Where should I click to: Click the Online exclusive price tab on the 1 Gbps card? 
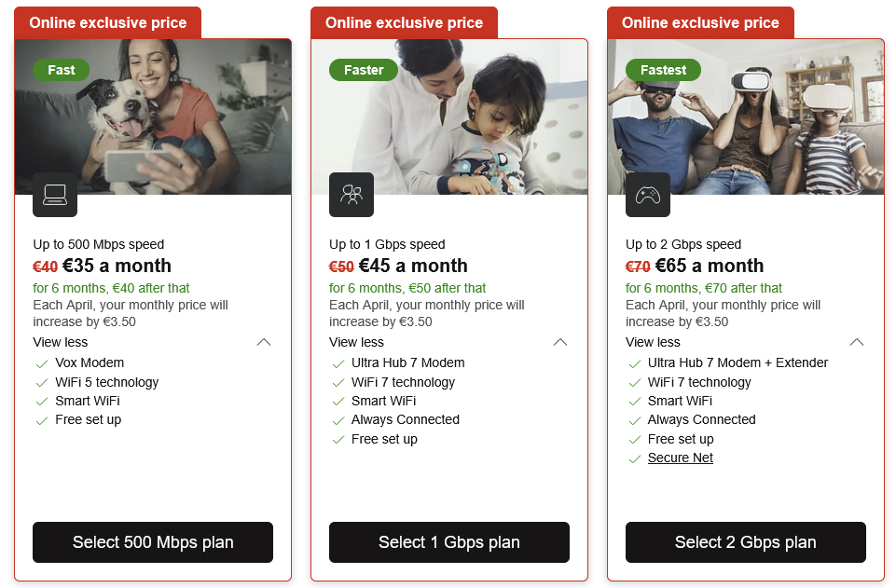404,23
